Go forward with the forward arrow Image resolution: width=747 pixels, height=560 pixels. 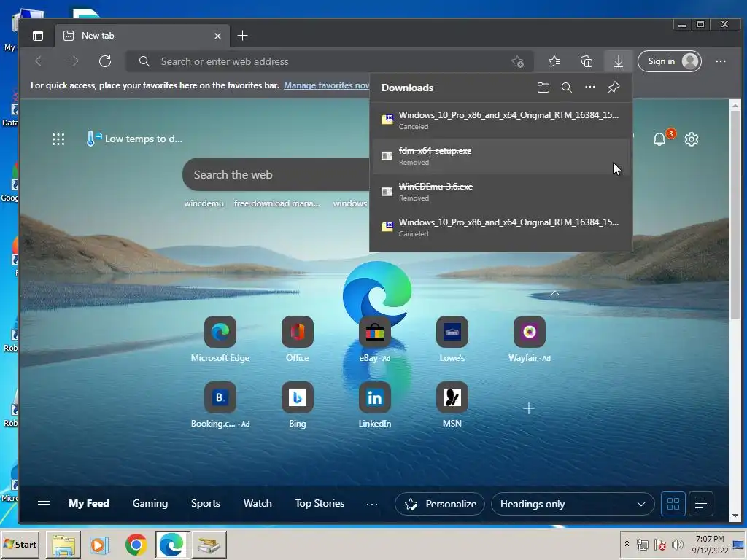pyautogui.click(x=73, y=61)
